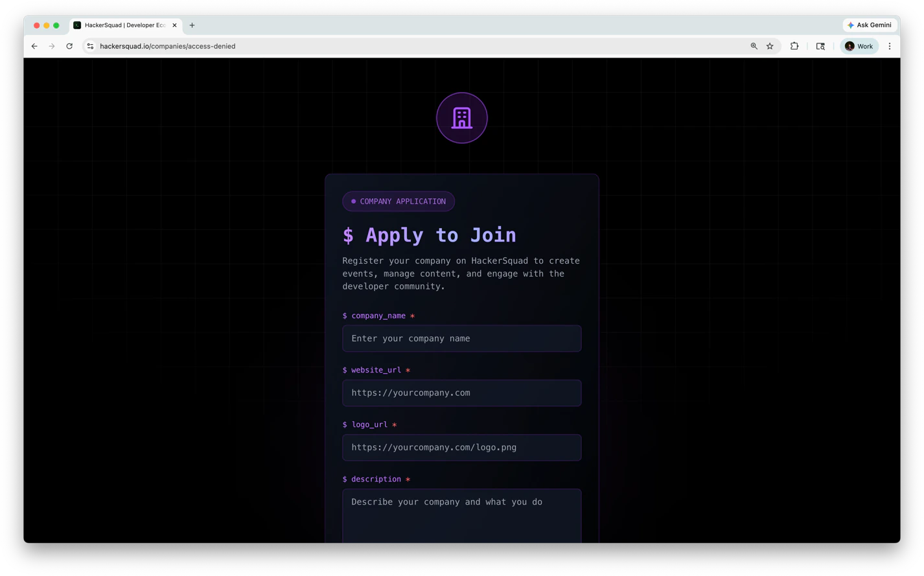Image resolution: width=924 pixels, height=576 pixels.
Task: Close the HackerSquad tab
Action: (x=174, y=25)
